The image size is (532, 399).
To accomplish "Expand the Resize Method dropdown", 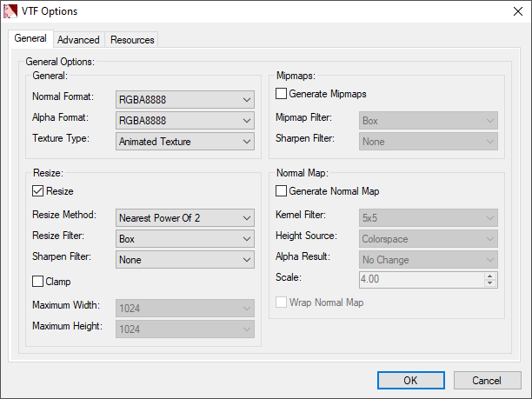I will [x=184, y=216].
